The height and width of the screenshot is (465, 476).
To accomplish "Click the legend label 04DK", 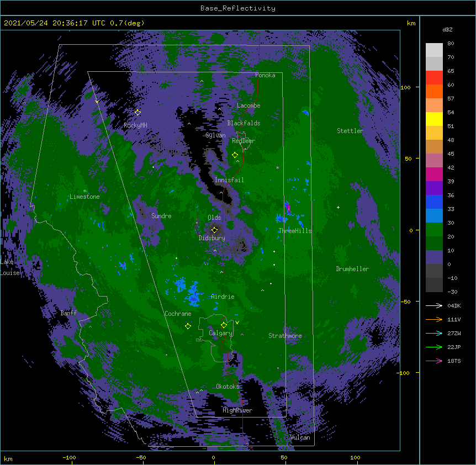I will pyautogui.click(x=454, y=305).
